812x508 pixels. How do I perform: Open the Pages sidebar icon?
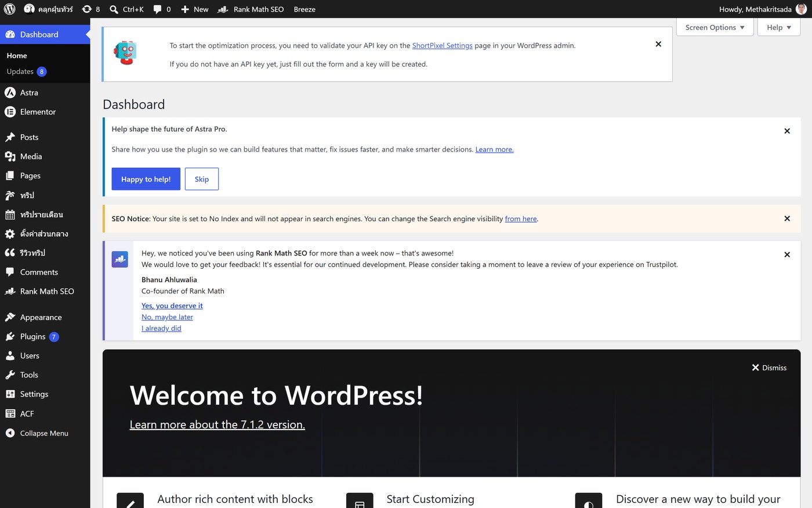pos(10,175)
